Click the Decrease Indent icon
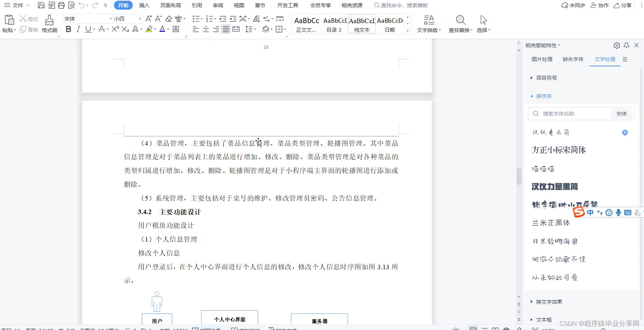Image resolution: width=644 pixels, height=330 pixels. pyautogui.click(x=223, y=19)
